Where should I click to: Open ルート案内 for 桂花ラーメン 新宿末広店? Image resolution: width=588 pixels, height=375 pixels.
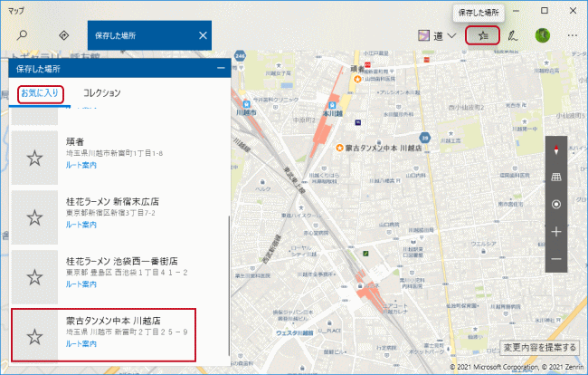81,225
